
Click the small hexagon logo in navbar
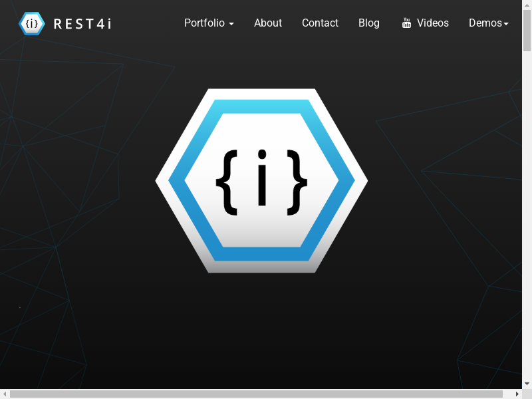coord(32,23)
